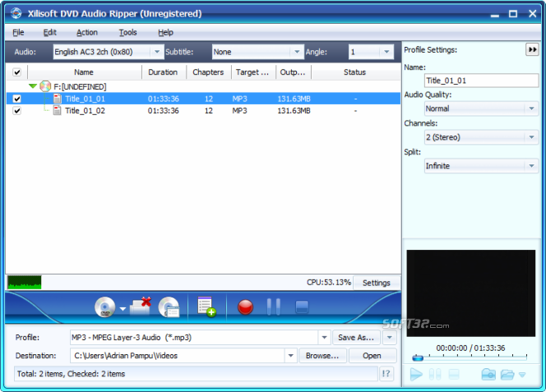Screen dimensions: 546x392
Task: Open the dropdown arrow beside Open DVD icon
Action: pos(123,308)
